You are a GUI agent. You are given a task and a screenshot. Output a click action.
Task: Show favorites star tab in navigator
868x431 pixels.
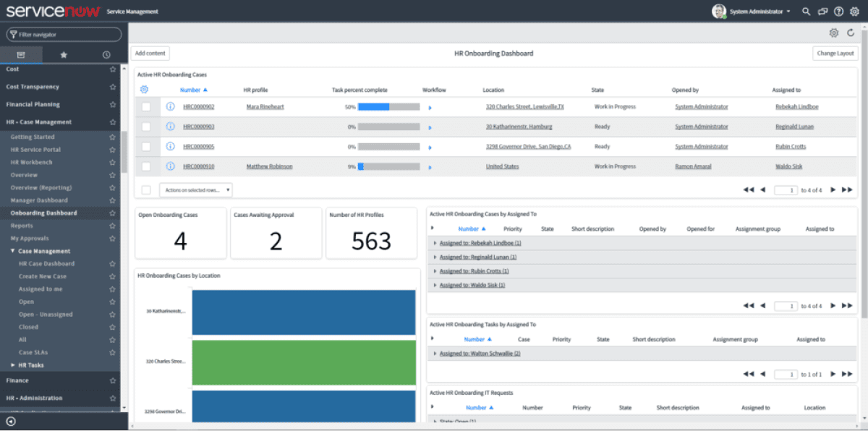click(64, 54)
